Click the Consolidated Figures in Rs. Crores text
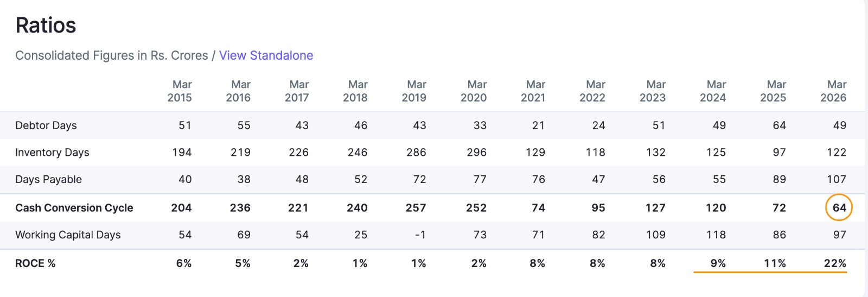The image size is (868, 297). coord(112,55)
